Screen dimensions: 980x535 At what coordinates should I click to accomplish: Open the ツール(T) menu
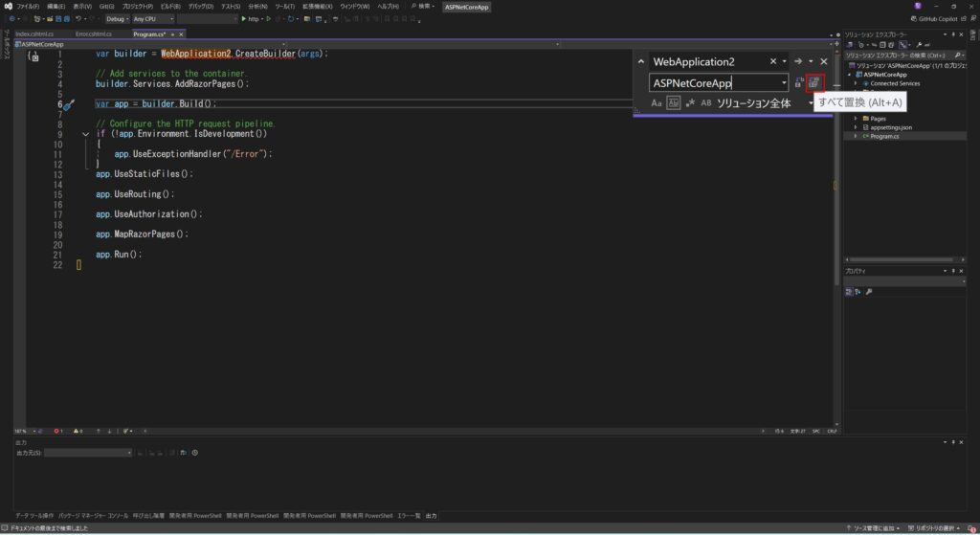pyautogui.click(x=284, y=7)
